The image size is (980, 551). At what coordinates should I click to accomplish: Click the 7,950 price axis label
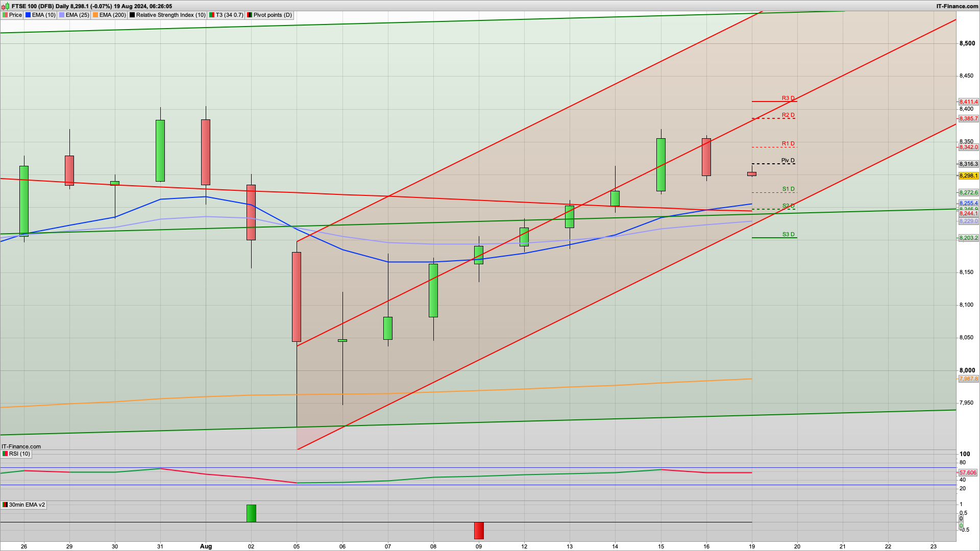click(967, 403)
